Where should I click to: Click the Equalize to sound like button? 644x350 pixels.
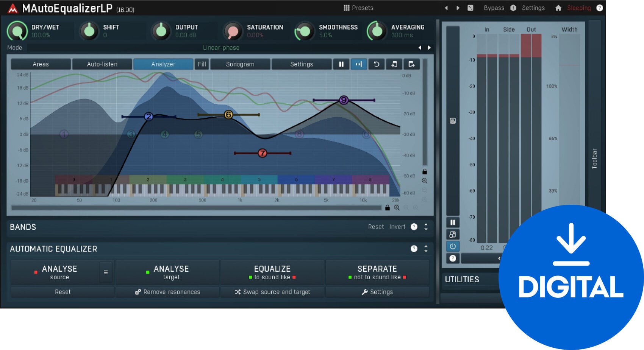coord(272,272)
